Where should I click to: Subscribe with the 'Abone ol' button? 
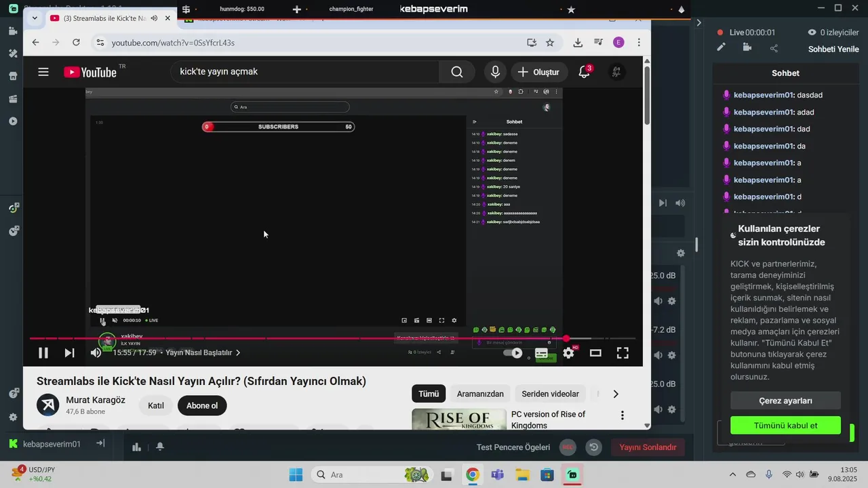202,405
